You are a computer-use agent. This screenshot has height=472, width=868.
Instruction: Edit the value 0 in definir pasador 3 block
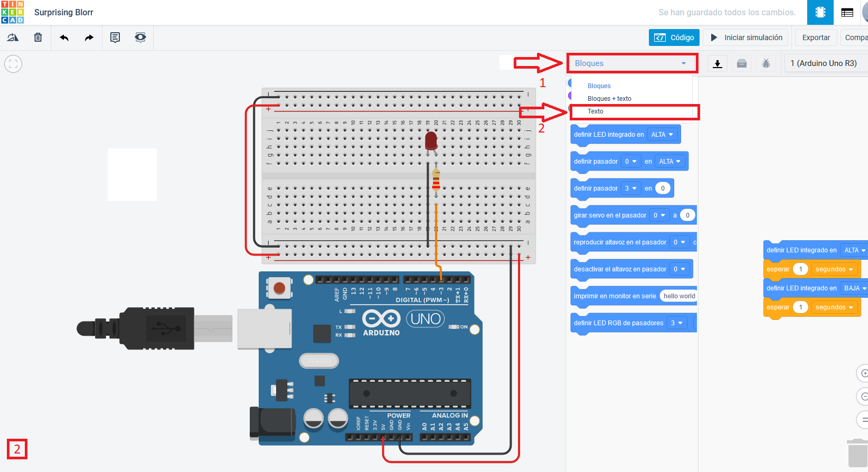click(663, 188)
